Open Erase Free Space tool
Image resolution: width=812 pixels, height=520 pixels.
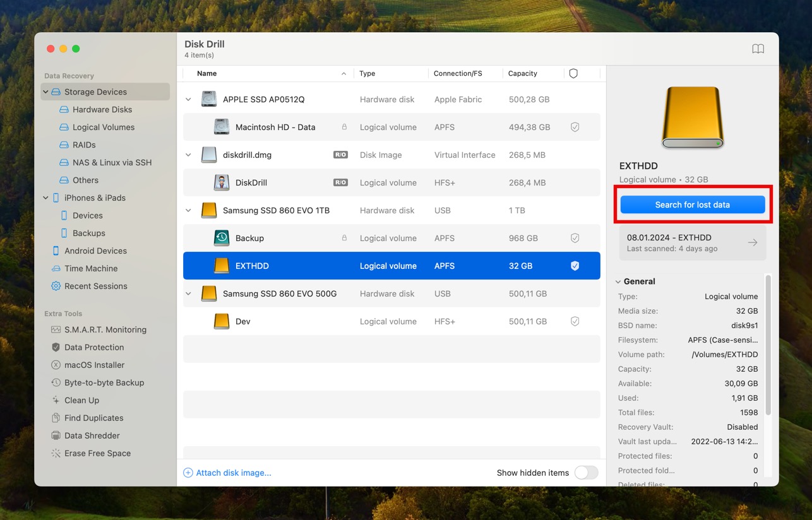[x=97, y=453]
